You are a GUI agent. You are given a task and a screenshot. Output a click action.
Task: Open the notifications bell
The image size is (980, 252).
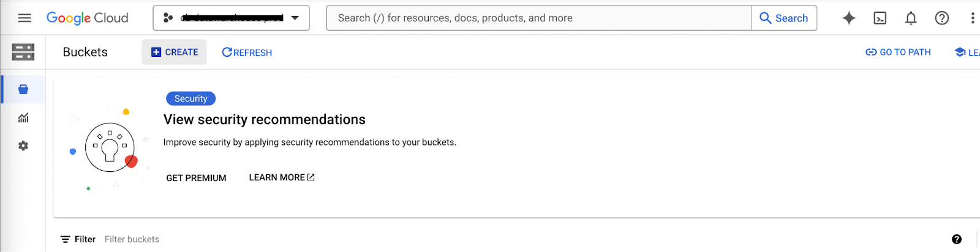click(x=911, y=18)
